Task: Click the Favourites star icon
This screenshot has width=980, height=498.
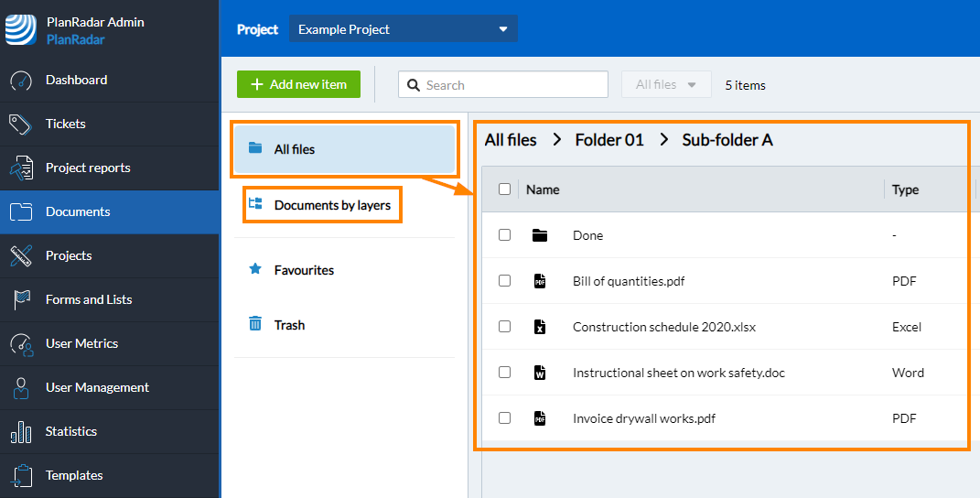Action: tap(255, 270)
